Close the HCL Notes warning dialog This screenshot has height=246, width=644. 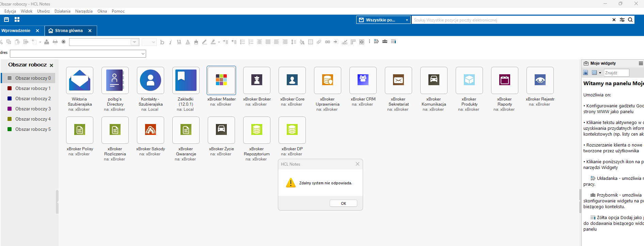358,164
